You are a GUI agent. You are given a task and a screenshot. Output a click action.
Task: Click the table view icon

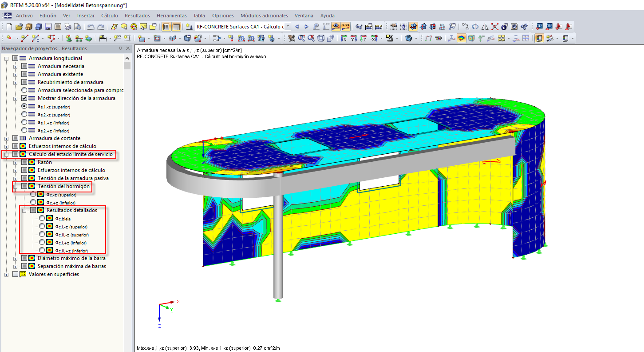pyautogui.click(x=176, y=27)
